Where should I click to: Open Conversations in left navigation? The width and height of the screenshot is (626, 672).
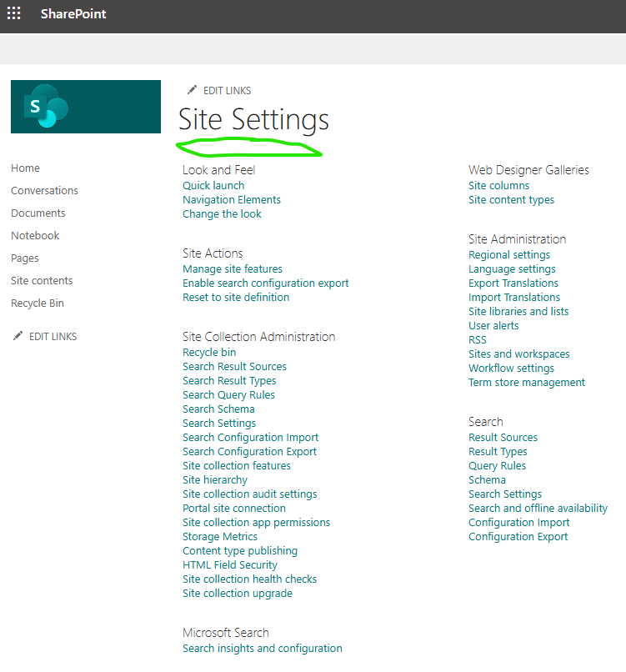tap(44, 190)
